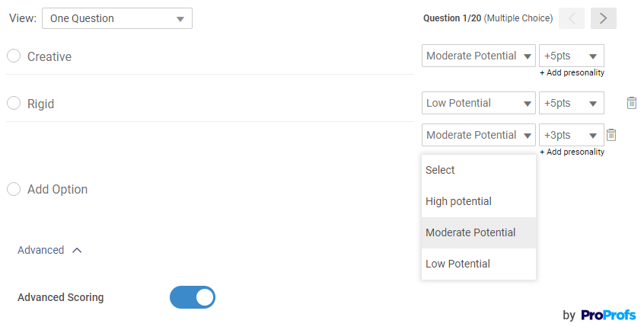Pick the Select entry in list
The image size is (644, 330).
(440, 170)
